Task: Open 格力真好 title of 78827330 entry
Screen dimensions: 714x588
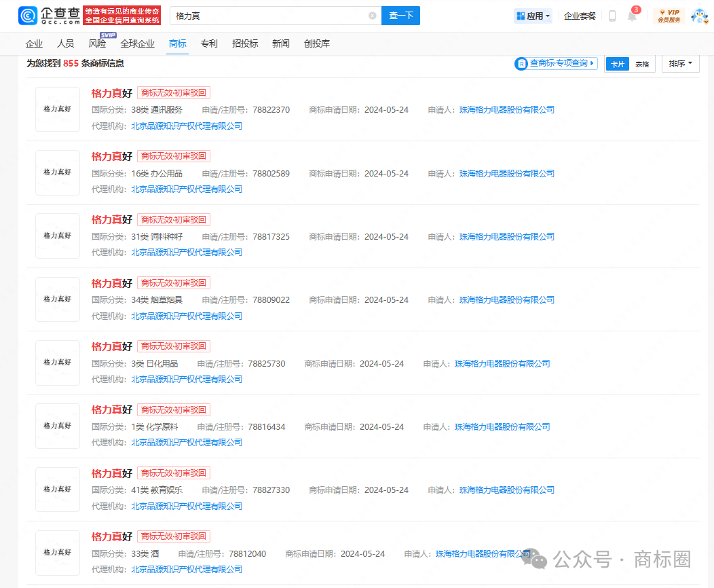Action: (111, 474)
